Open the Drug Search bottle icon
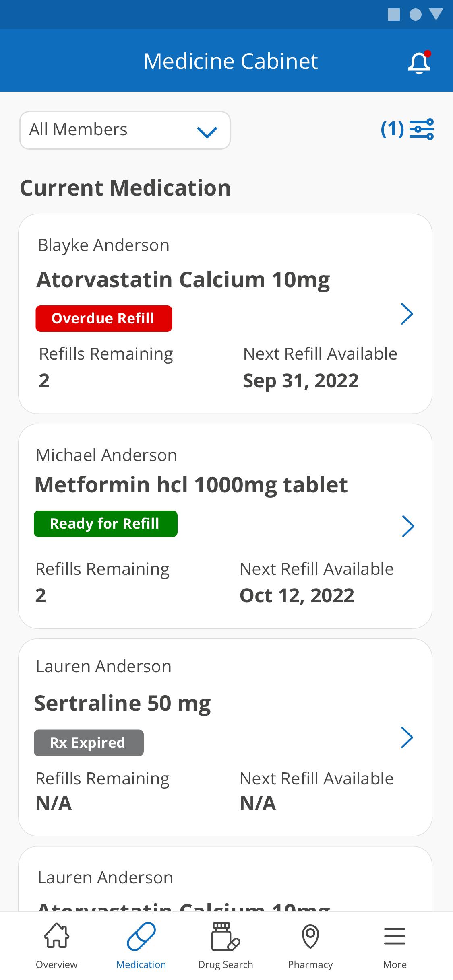The image size is (453, 980). [x=225, y=936]
